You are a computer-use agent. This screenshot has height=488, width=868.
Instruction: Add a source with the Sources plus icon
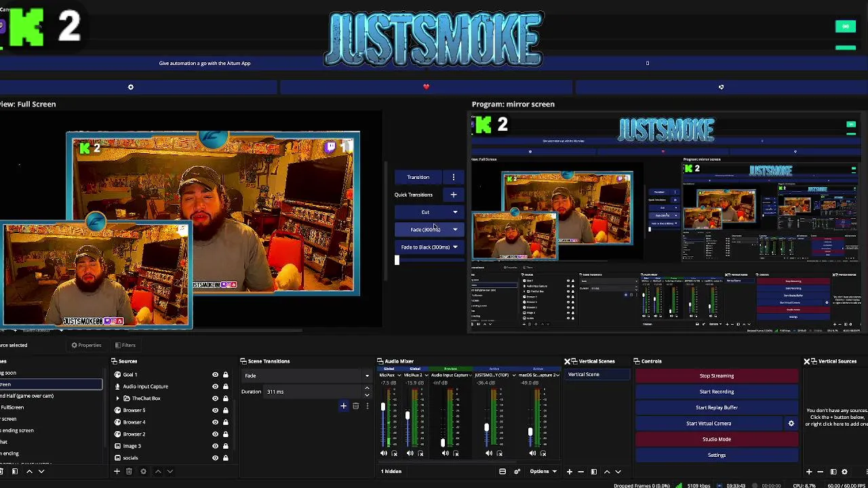point(117,472)
